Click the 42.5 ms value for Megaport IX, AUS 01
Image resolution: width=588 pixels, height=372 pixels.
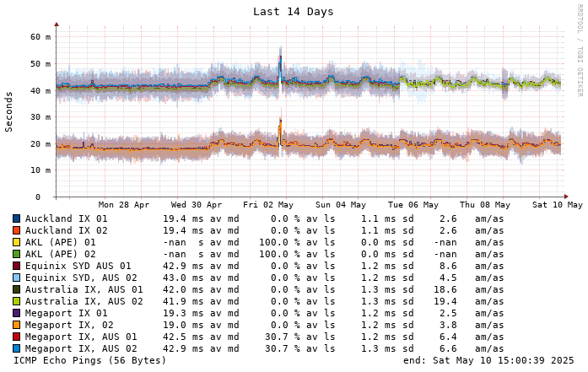pyautogui.click(x=182, y=337)
